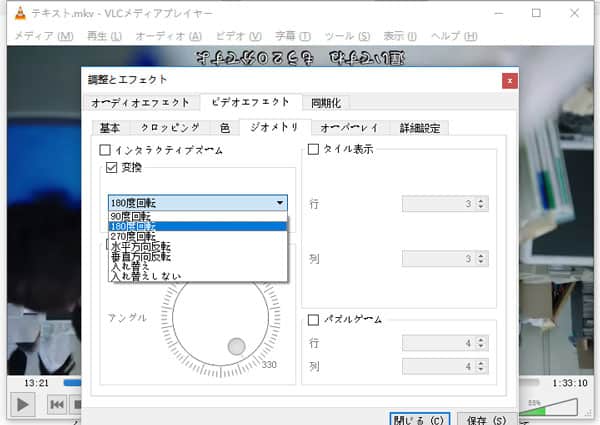Click the 閉じる (C) button
Screen dimensions: 600x425
420,420
